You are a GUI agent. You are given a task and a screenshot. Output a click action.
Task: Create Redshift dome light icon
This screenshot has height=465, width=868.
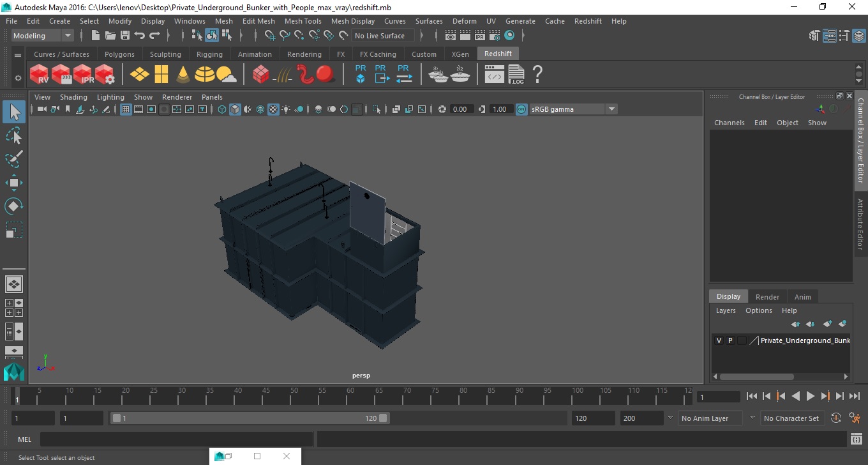tap(205, 74)
